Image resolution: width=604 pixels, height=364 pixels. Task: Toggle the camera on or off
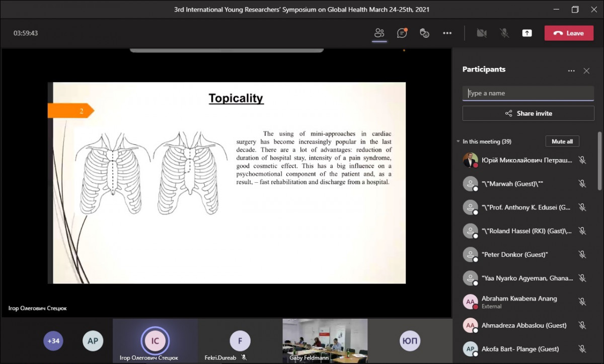482,33
